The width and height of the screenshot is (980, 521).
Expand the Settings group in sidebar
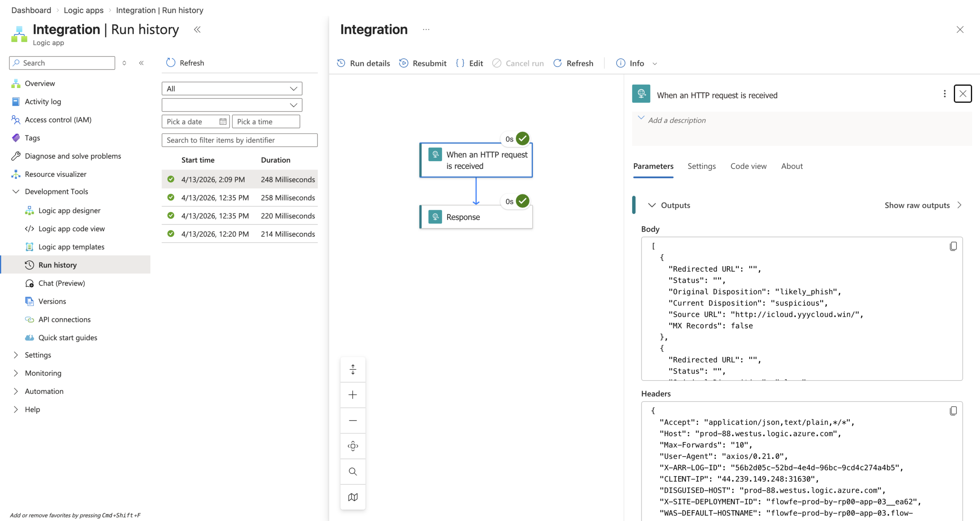tap(16, 355)
